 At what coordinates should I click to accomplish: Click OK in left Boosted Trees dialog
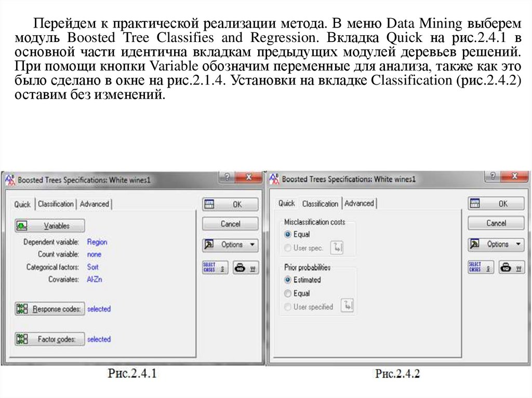pos(230,204)
